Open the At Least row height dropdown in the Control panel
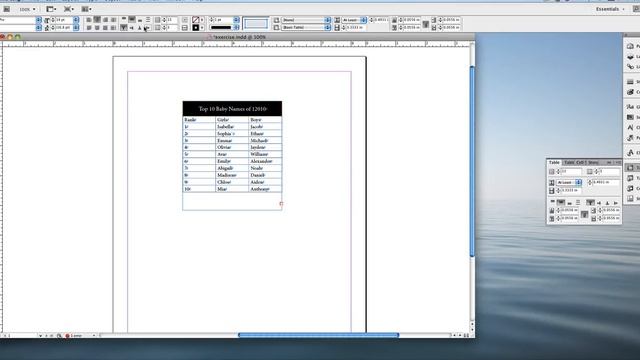This screenshot has width=640, height=360. pyautogui.click(x=354, y=20)
